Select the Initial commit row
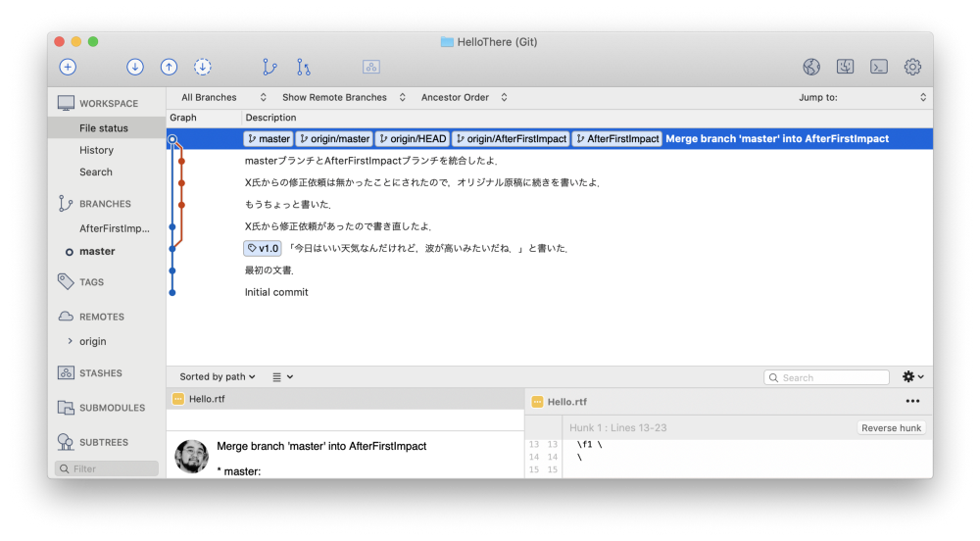 (550, 292)
